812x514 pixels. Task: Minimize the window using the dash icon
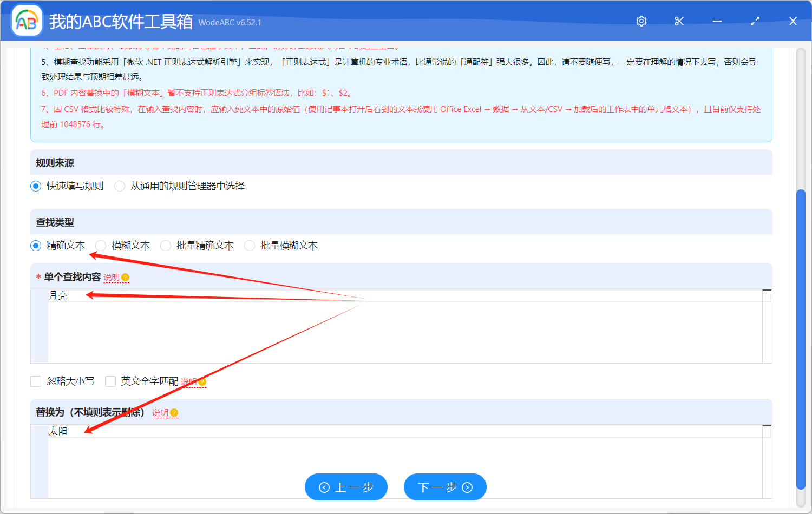pos(717,21)
